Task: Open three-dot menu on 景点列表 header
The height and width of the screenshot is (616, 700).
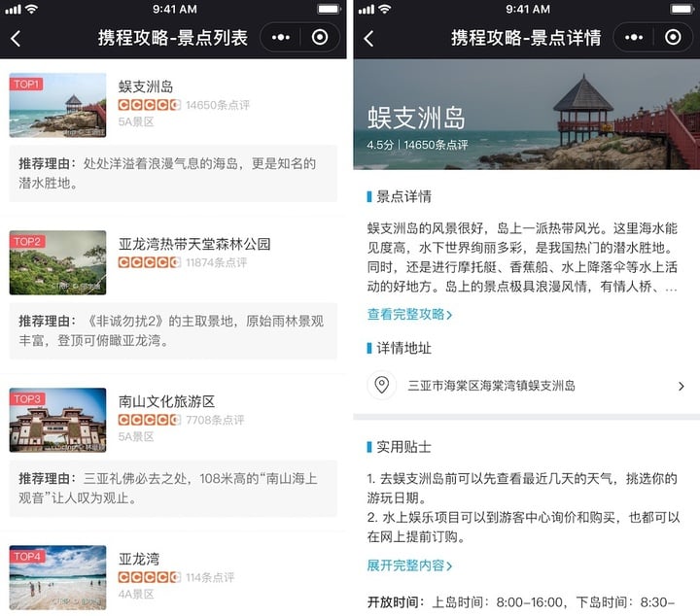Action: click(x=280, y=38)
